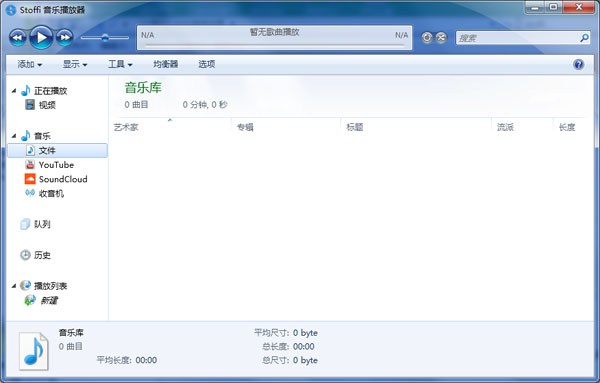Sort by the 长度 column header
This screenshot has height=383, width=600.
click(x=567, y=127)
